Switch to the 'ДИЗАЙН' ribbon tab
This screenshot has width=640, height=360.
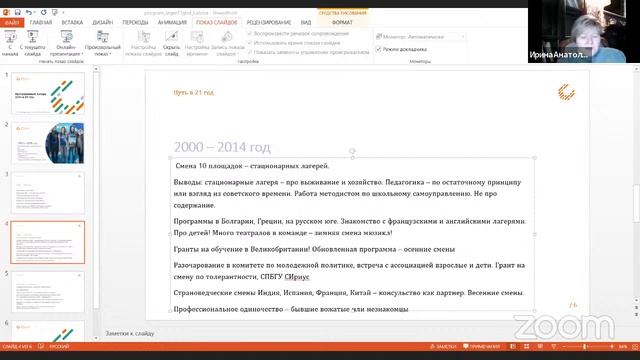pyautogui.click(x=102, y=22)
